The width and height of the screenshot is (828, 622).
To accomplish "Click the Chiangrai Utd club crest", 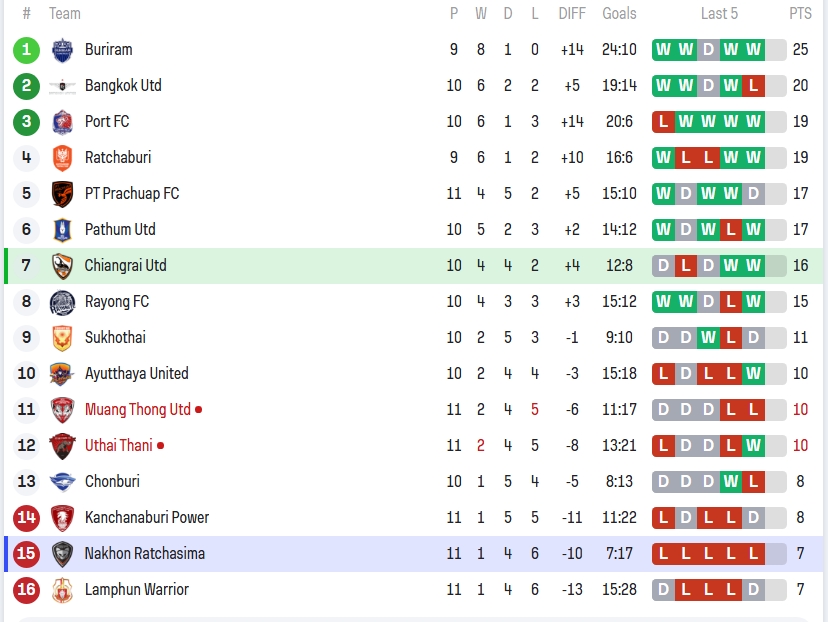I will 62,266.
